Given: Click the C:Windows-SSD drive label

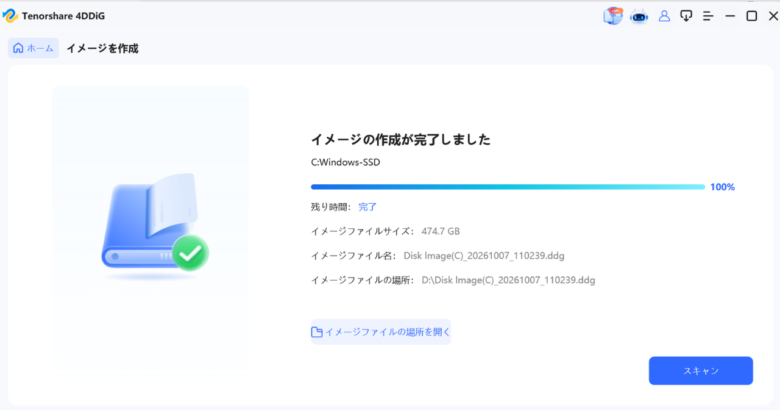Looking at the screenshot, I should coord(345,162).
